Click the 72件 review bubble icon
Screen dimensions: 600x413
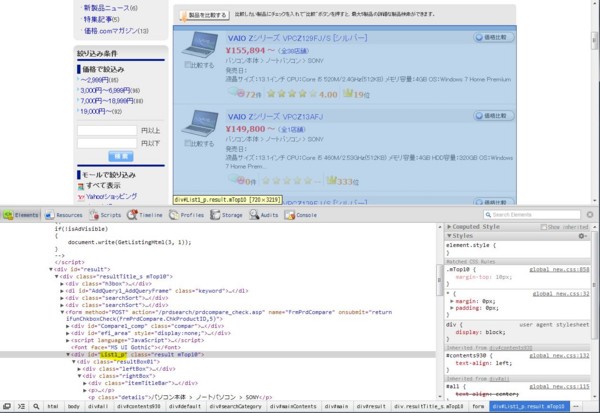pyautogui.click(x=236, y=92)
